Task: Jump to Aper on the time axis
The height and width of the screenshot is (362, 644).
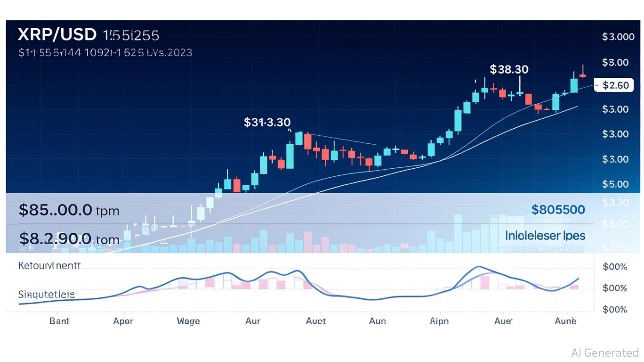Action: point(123,321)
